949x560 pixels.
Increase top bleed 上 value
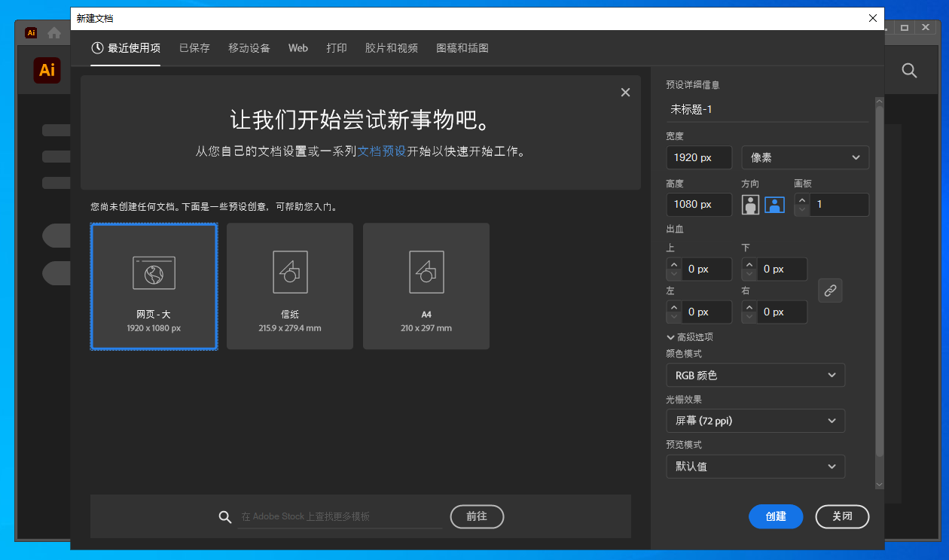674,264
